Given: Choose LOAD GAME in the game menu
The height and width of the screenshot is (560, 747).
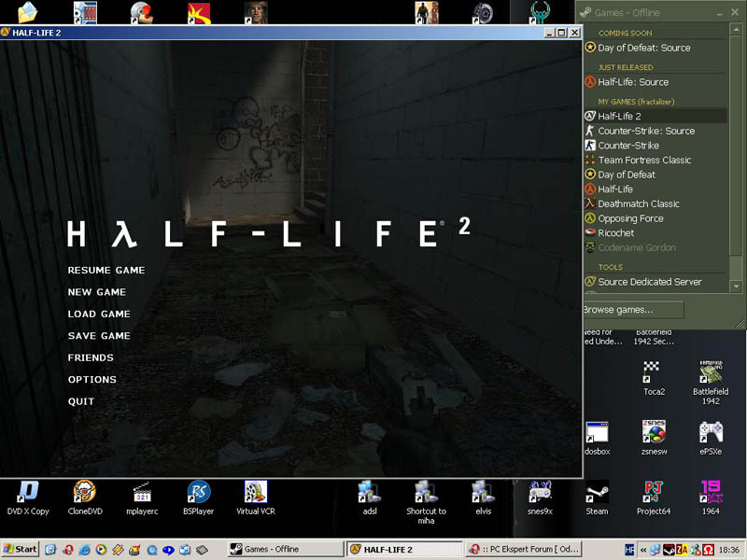Looking at the screenshot, I should pos(99,315).
